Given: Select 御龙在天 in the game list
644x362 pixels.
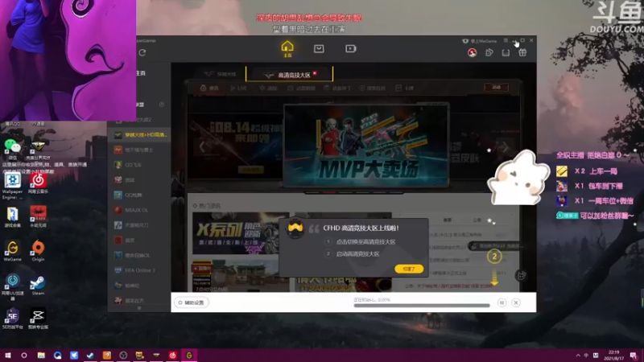Looking at the screenshot, I should pyautogui.click(x=139, y=300).
